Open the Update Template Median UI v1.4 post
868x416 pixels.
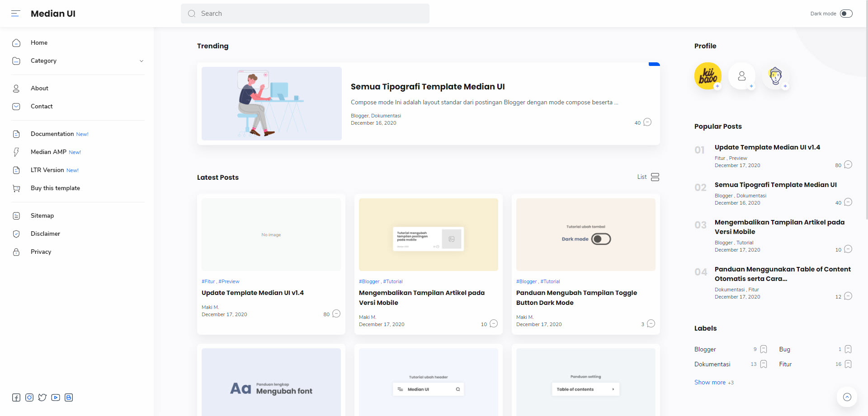253,293
